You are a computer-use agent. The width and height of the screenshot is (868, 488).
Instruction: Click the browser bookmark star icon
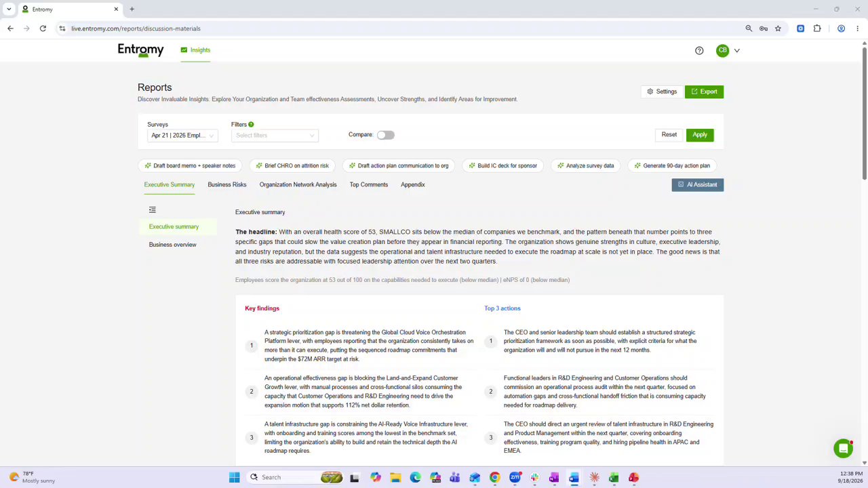click(x=778, y=28)
